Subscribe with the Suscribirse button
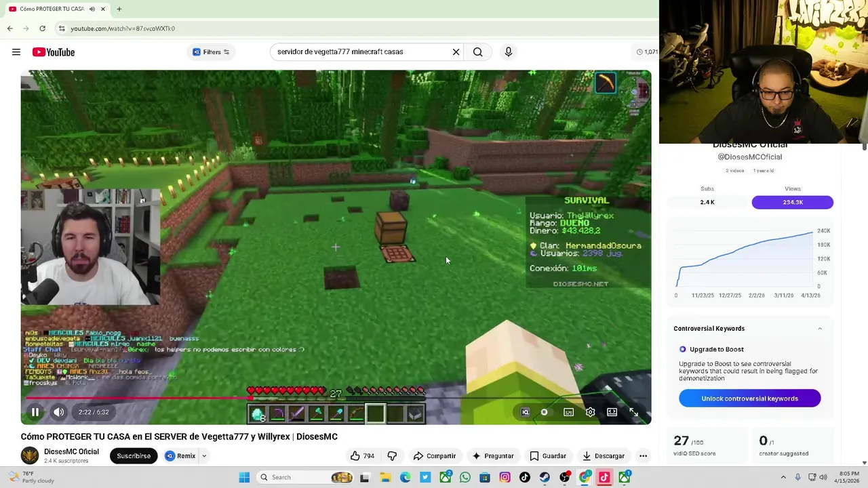Screen dimensions: 868x488 click(x=134, y=456)
